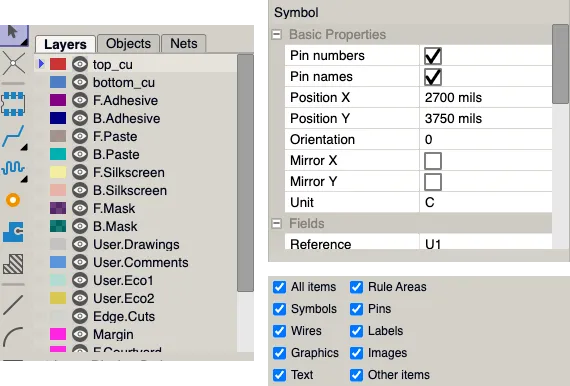The width and height of the screenshot is (570, 386).
Task: Enable the Mirror Y checkbox
Action: 433,182
